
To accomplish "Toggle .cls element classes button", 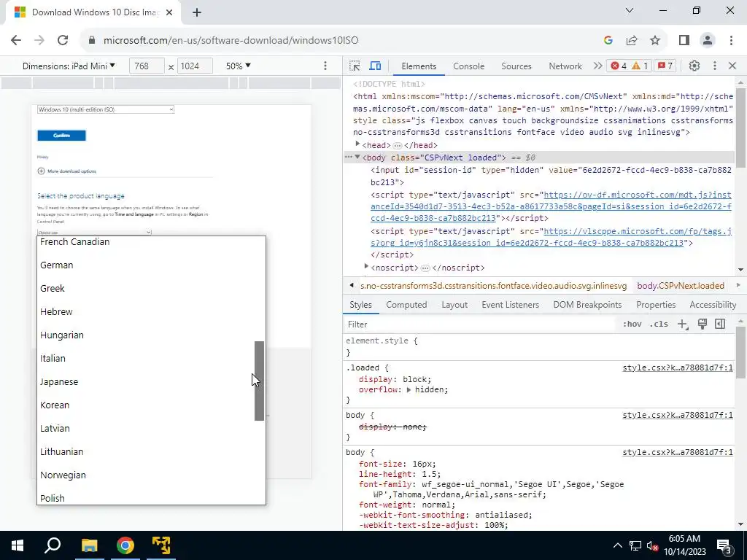I will coord(659,324).
